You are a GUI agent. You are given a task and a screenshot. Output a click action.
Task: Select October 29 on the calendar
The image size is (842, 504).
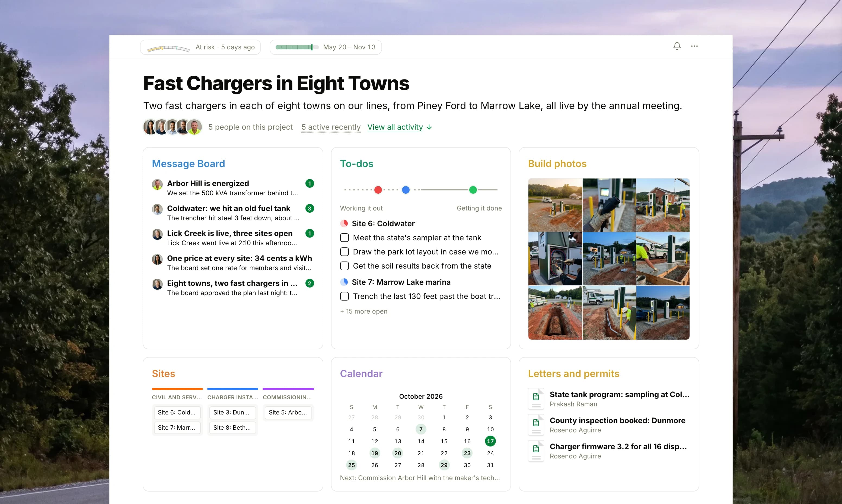pos(444,465)
